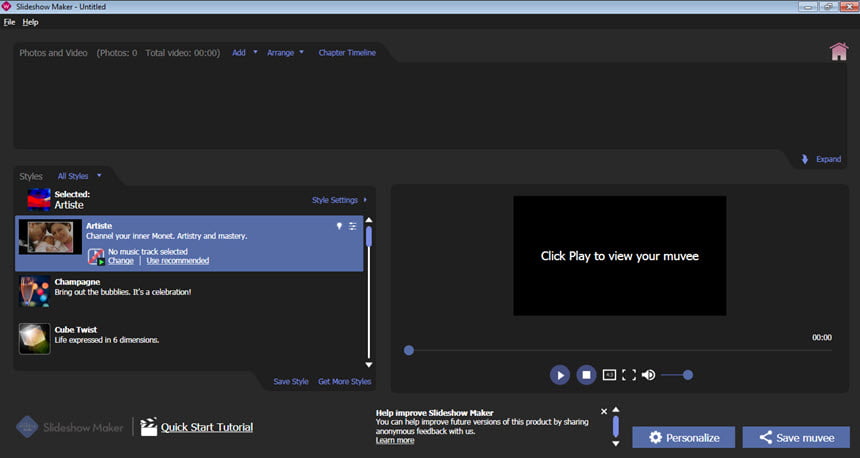Click the Personalize button
860x458 pixels.
click(683, 438)
